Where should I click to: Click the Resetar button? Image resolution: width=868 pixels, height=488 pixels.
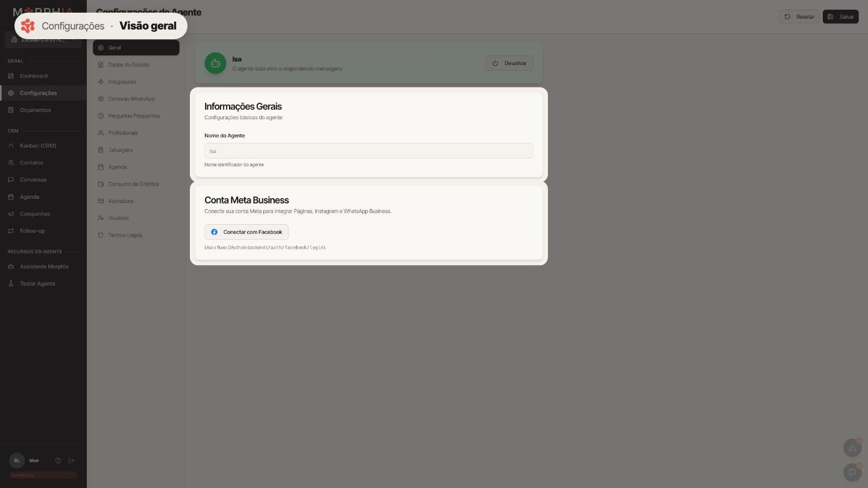[799, 17]
